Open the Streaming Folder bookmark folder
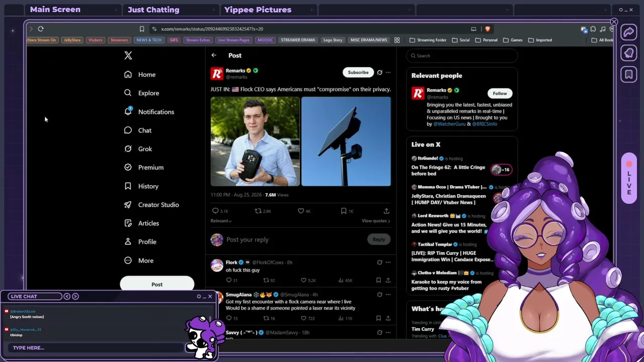 (x=428, y=40)
